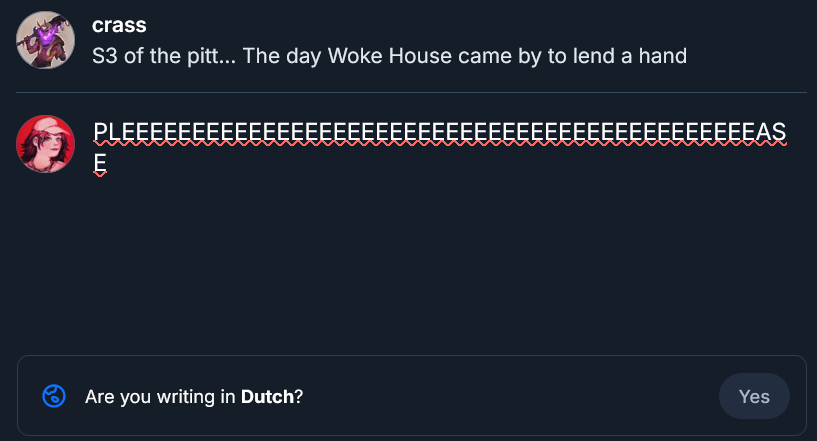Click the red-haired reply author avatar
The width and height of the screenshot is (817, 441).
click(x=46, y=144)
